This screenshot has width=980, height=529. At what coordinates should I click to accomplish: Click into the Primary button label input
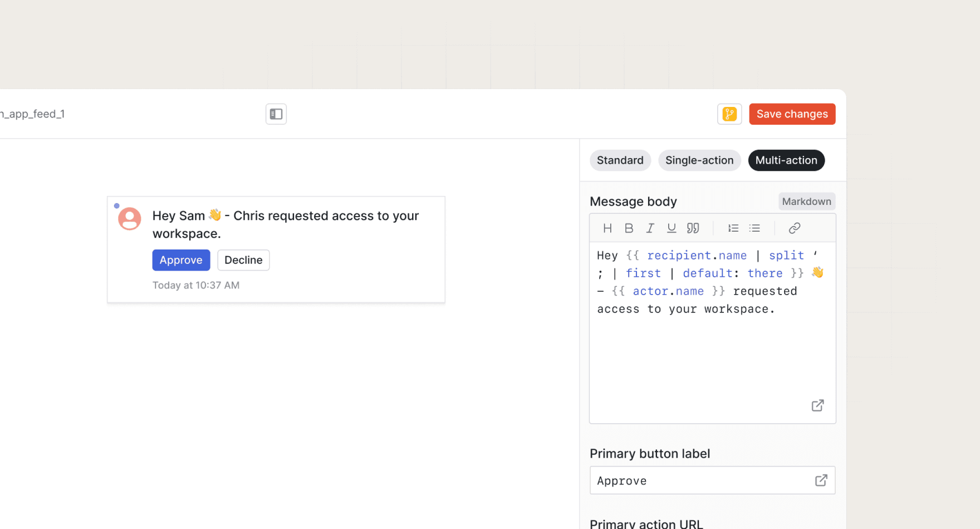pos(702,481)
